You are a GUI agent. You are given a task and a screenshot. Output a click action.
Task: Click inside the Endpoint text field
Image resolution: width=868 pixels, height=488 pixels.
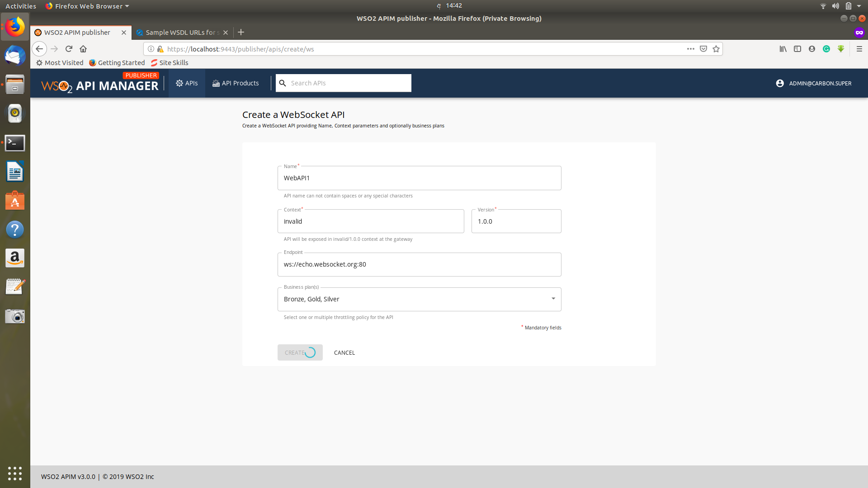click(x=419, y=264)
